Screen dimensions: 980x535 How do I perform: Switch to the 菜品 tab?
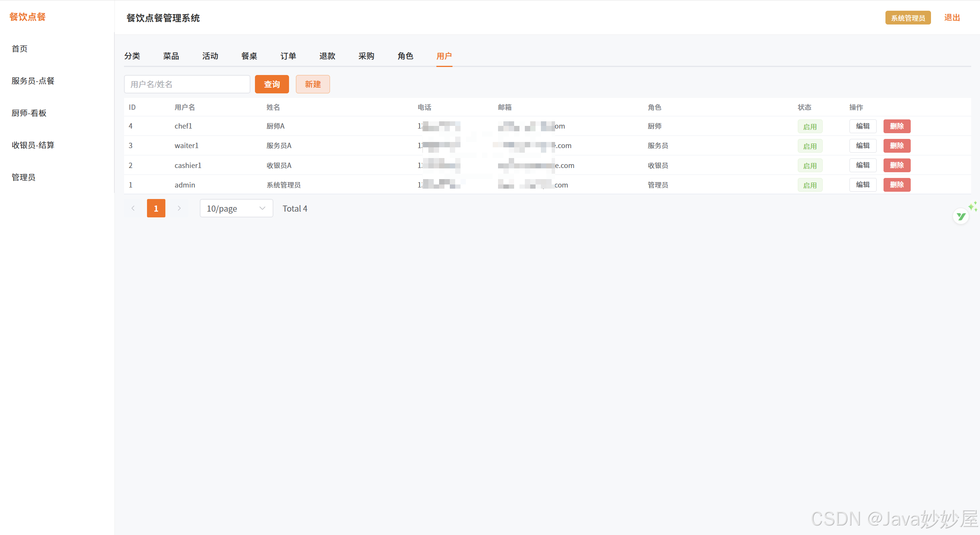point(171,56)
